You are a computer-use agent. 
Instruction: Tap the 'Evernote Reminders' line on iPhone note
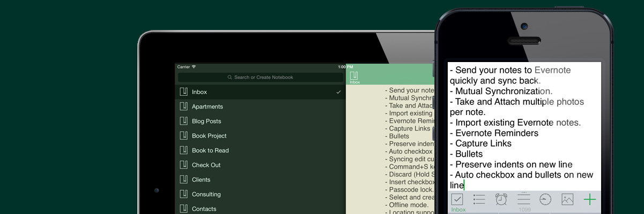(494, 133)
